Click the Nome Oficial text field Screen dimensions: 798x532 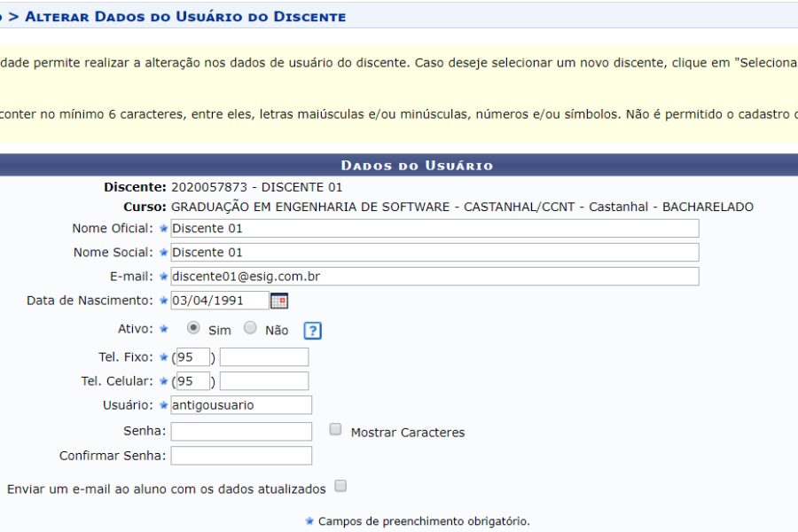pyautogui.click(x=434, y=229)
